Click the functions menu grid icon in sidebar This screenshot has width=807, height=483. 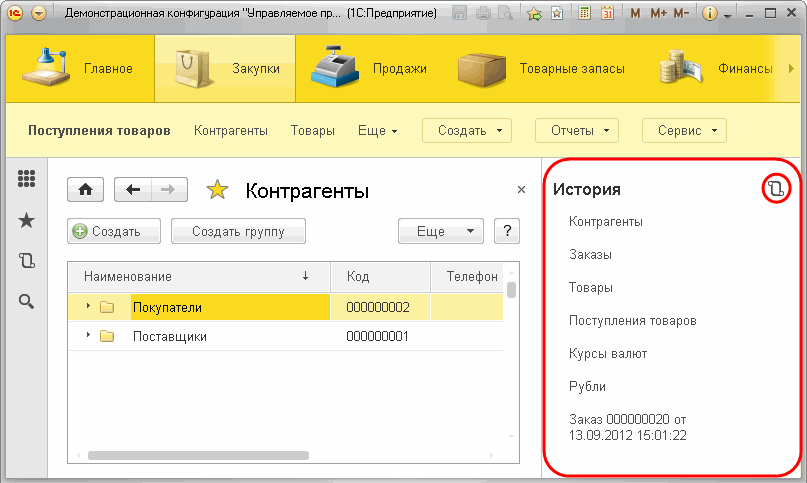point(26,179)
